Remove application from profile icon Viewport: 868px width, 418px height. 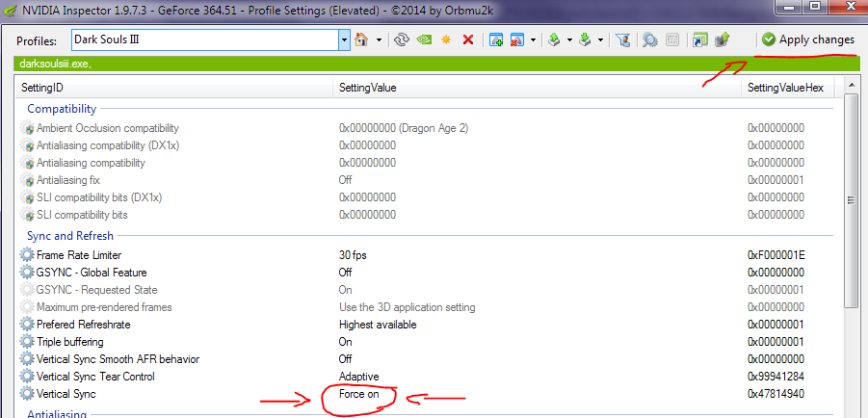pos(517,39)
